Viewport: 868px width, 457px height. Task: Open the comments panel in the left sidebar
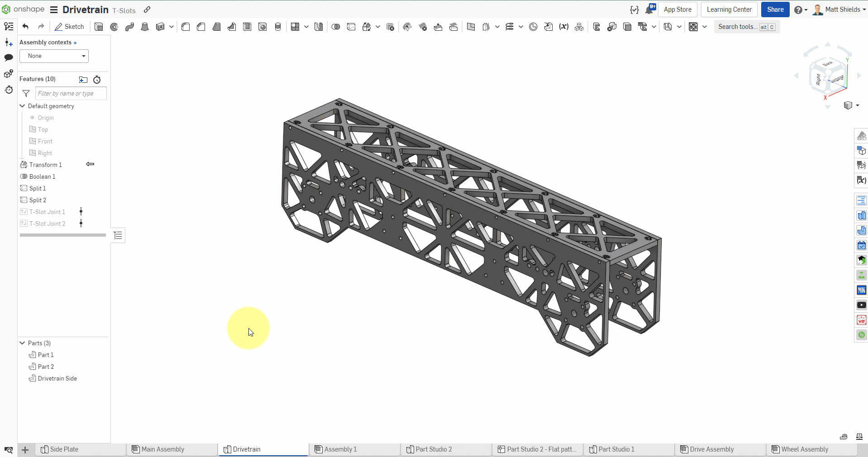(x=8, y=58)
